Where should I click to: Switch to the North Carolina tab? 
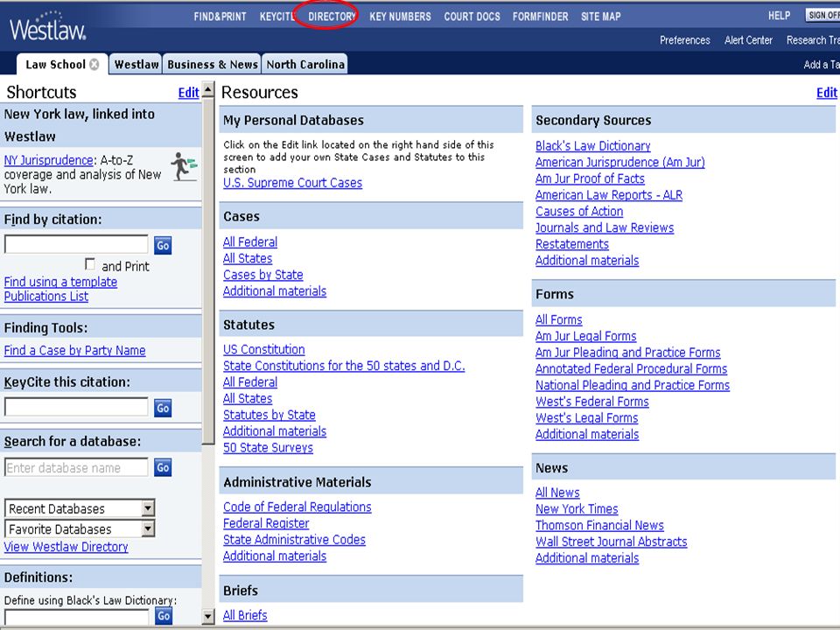(x=305, y=64)
